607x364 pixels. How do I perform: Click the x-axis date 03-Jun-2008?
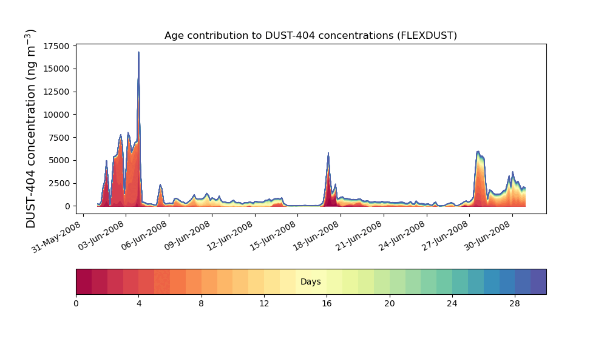[x=101, y=235]
